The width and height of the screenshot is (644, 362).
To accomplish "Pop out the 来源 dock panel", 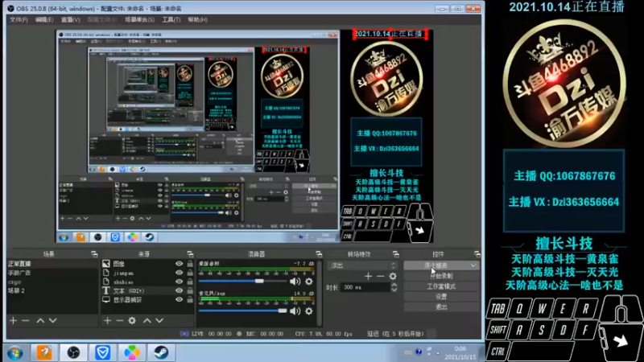I will point(190,254).
